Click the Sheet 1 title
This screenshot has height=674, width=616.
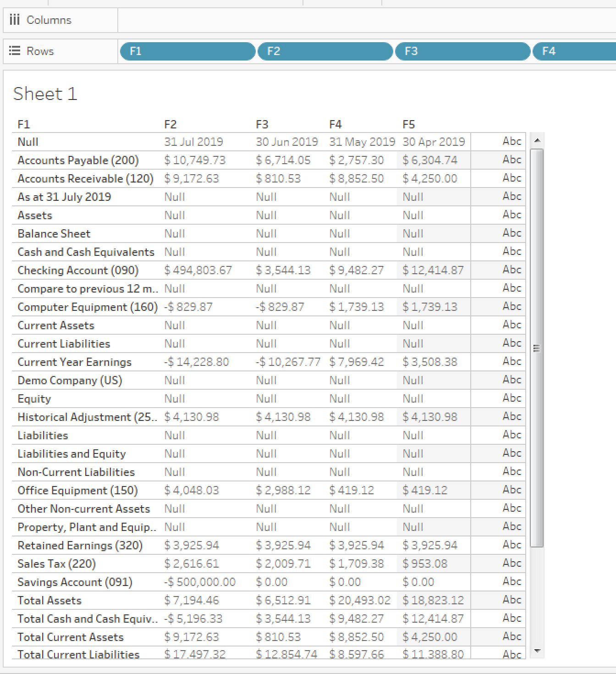[45, 94]
